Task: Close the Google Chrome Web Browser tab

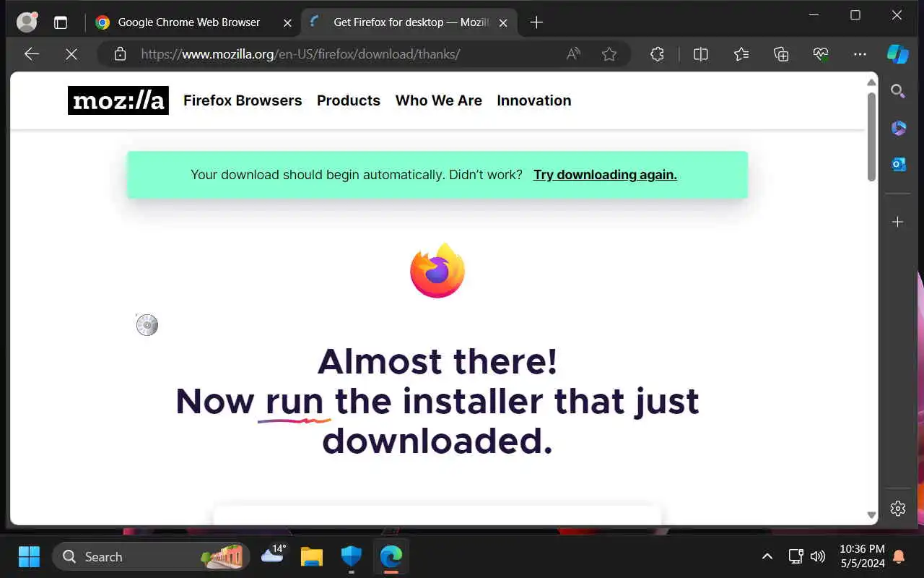Action: pos(287,23)
